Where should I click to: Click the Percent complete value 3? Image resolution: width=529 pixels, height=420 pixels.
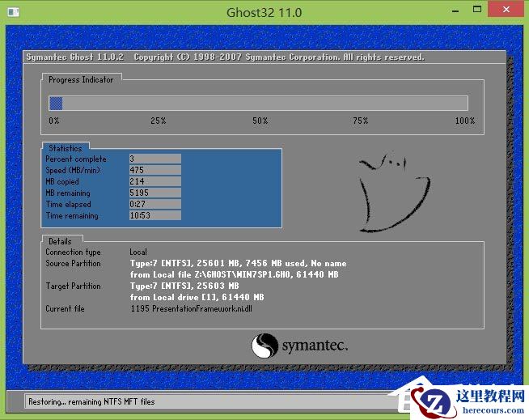coord(155,159)
